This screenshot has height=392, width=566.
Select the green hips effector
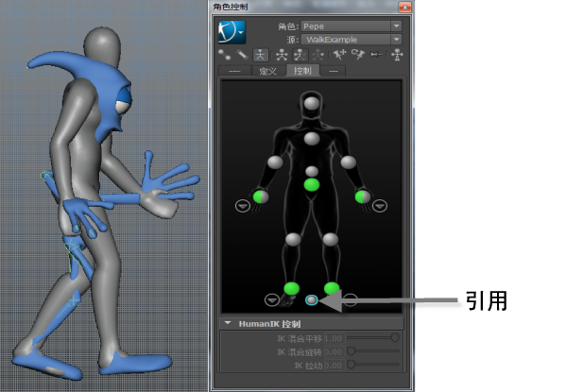(x=312, y=185)
